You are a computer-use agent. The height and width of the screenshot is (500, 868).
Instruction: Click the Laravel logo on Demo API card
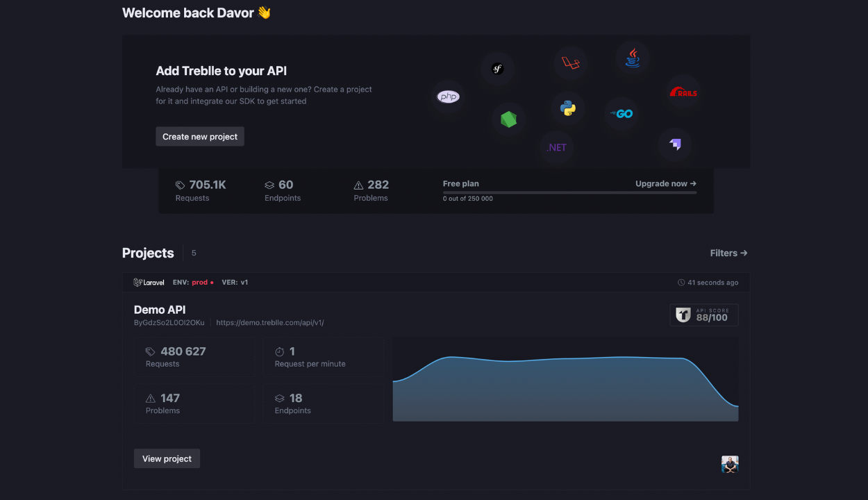pyautogui.click(x=149, y=283)
